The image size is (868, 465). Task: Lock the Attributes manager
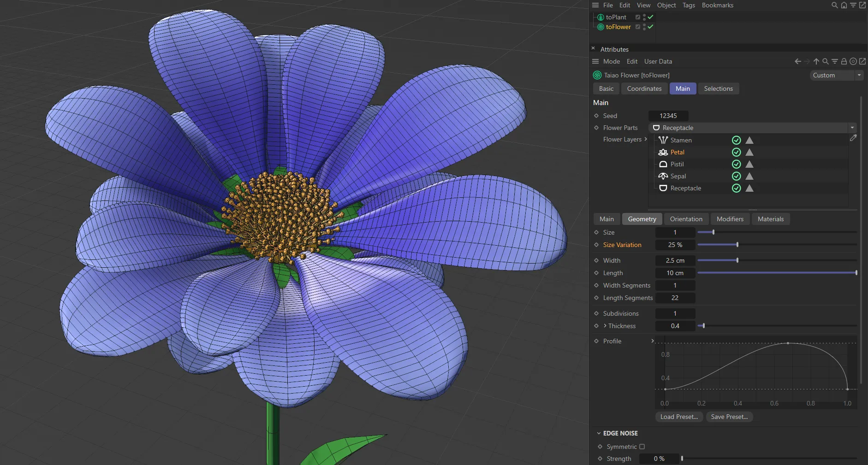844,61
